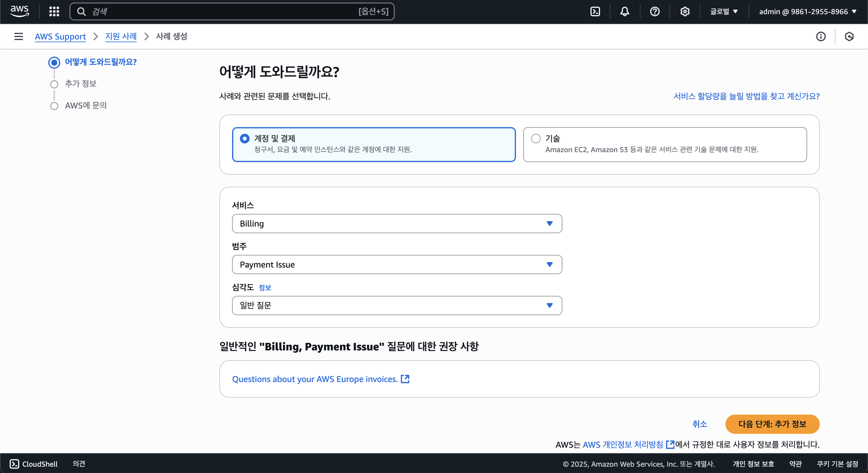Expand the Payment Issue category dropdown
The image size is (868, 473).
coord(397,265)
